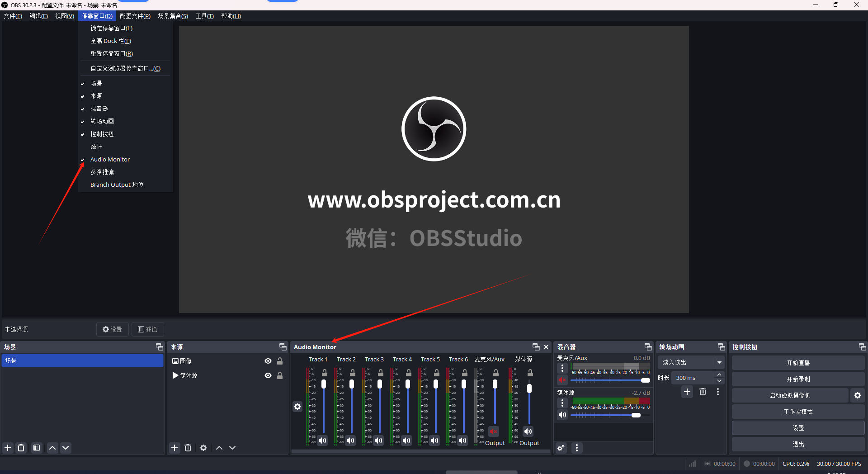This screenshot has width=868, height=474.
Task: Increase transition duration with up stepper
Action: coord(719,375)
